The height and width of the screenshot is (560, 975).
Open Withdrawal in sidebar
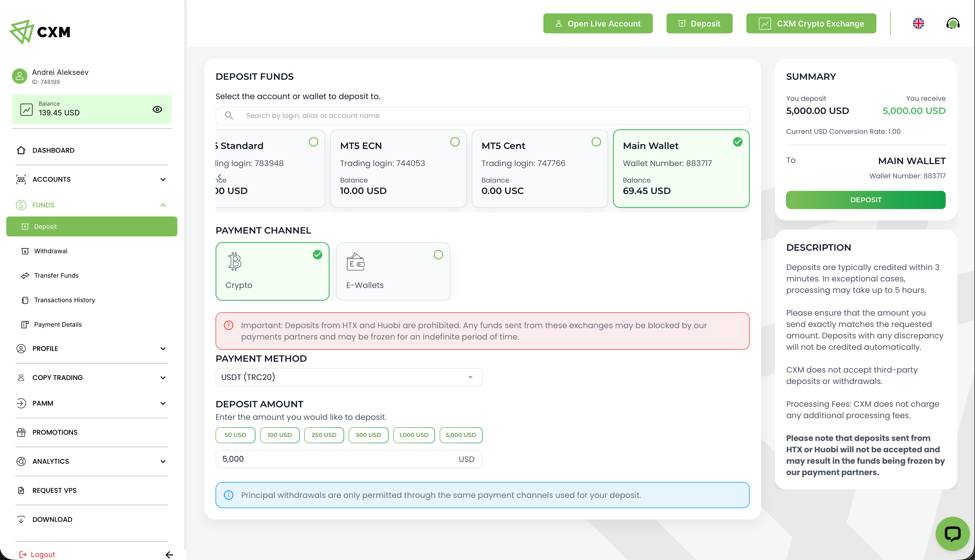tap(50, 251)
